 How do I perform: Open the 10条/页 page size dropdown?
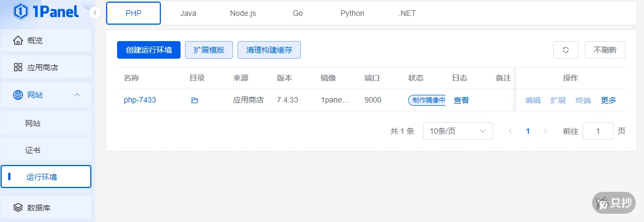coord(457,131)
